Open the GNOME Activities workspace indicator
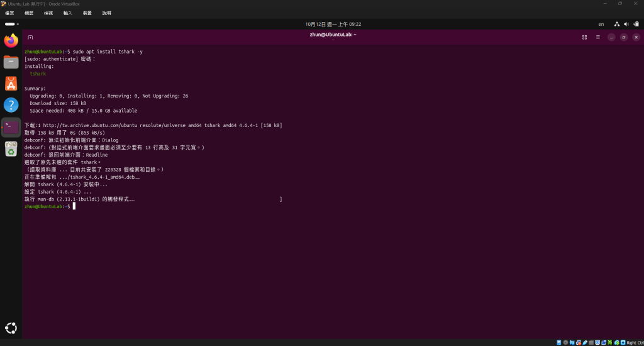644x346 pixels. [x=11, y=25]
